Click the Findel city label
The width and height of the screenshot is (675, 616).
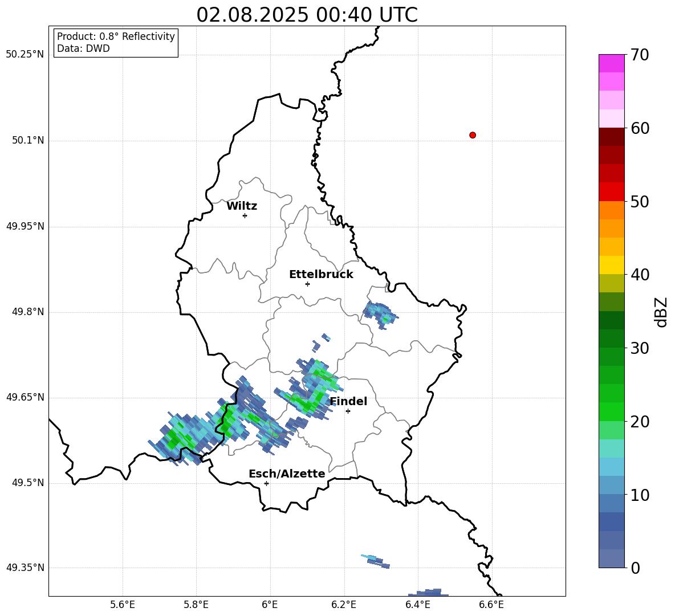348,401
